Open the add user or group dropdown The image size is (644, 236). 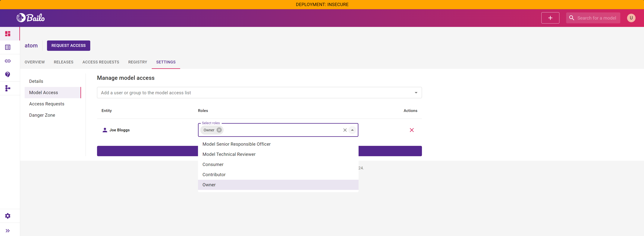click(416, 93)
